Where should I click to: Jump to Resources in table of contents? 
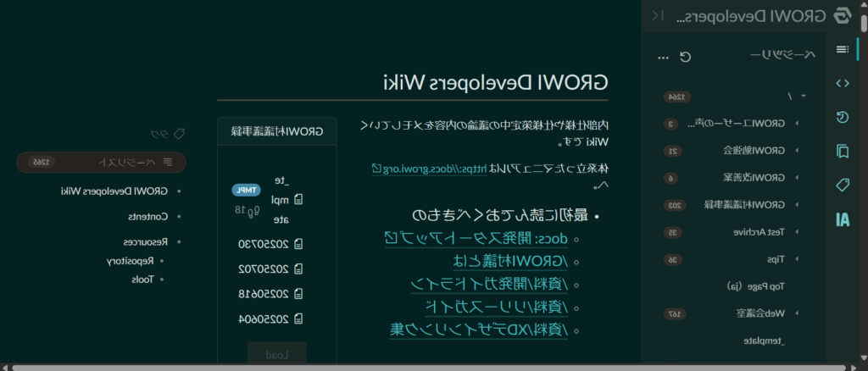pos(145,242)
